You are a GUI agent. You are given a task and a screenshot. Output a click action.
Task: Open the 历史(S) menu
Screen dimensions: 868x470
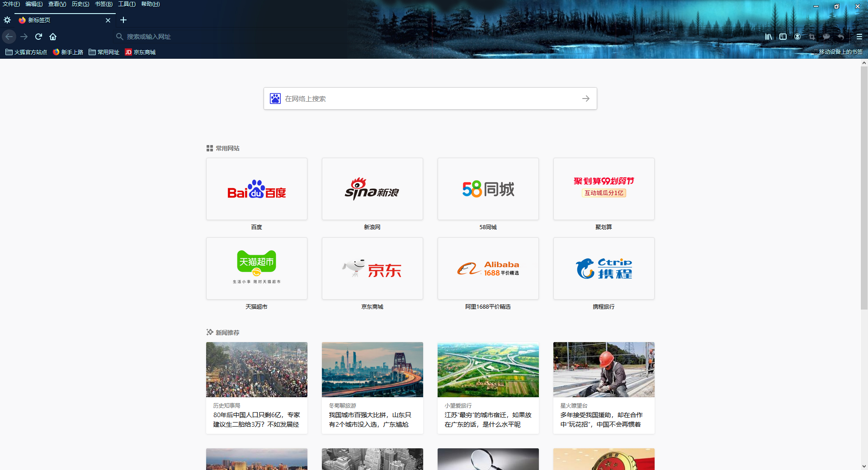80,4
